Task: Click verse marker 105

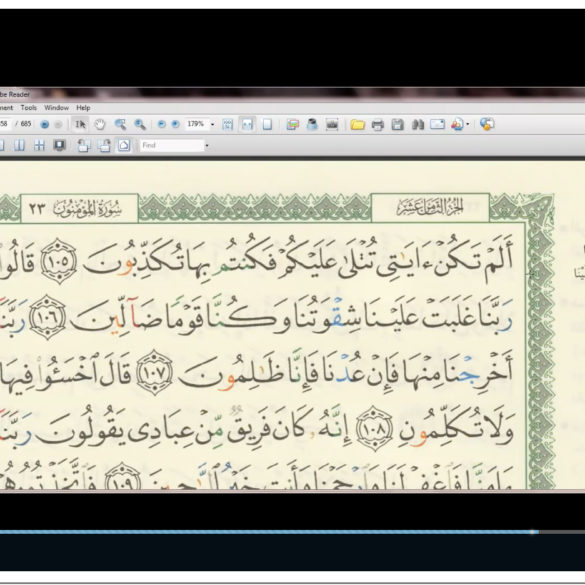Action: 59,261
